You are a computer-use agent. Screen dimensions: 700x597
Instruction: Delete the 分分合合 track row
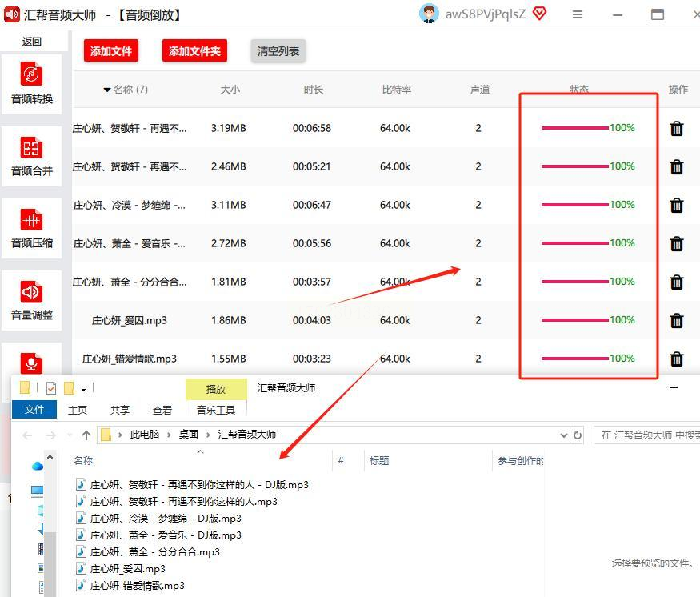[x=676, y=282]
